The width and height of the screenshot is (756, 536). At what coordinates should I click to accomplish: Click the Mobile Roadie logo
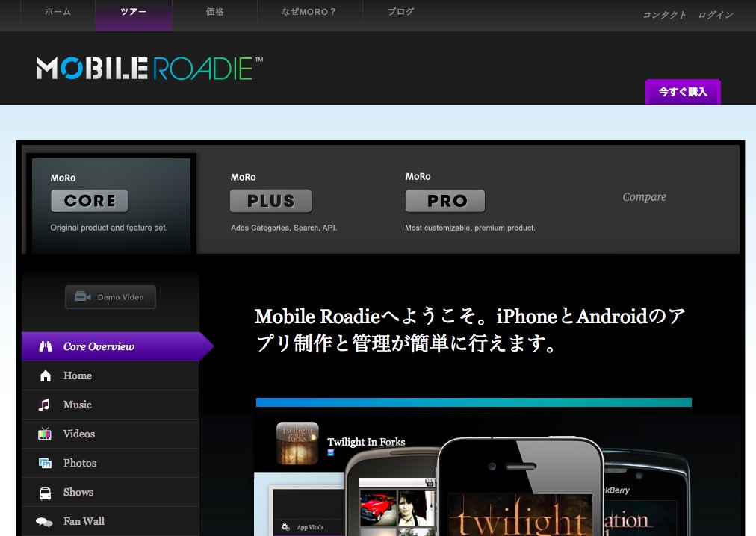pyautogui.click(x=149, y=68)
